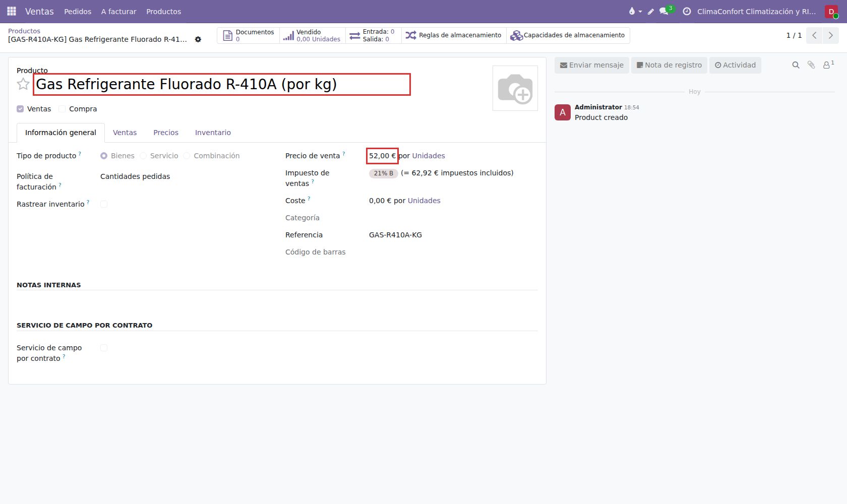Viewport: 847px width, 504px height.
Task: Switch to the Inventario tab
Action: 213,133
